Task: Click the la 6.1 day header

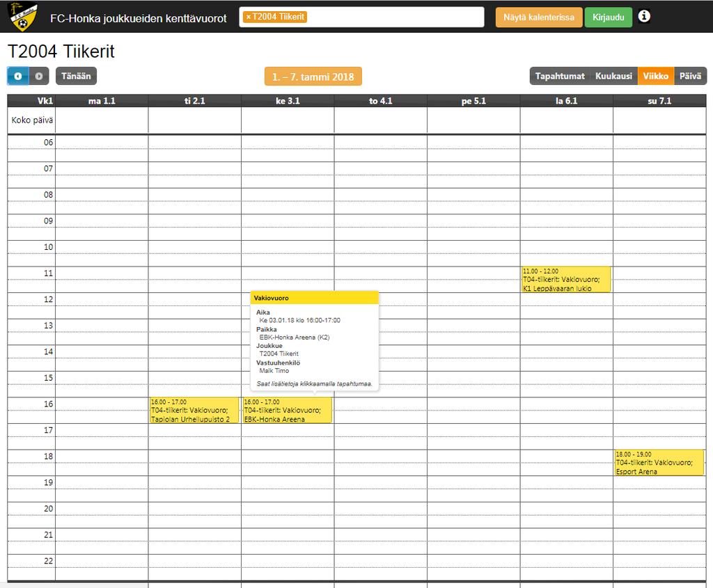Action: pyautogui.click(x=567, y=101)
